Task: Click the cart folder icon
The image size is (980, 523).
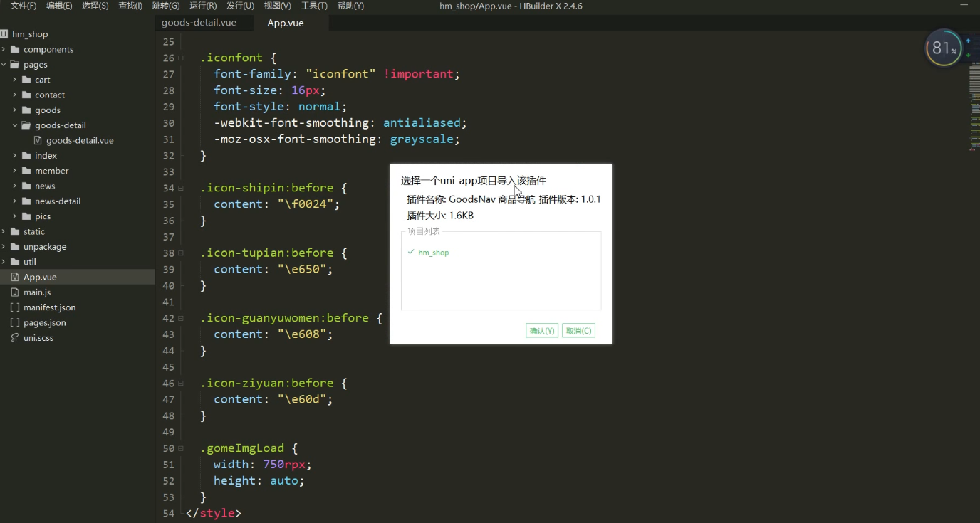Action: coord(26,80)
